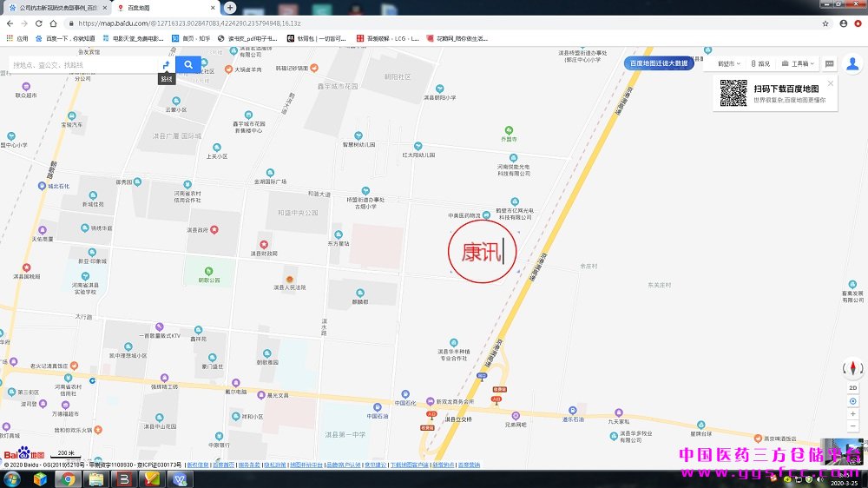Open the 首页 - 知乎 bookmark

click(x=191, y=38)
